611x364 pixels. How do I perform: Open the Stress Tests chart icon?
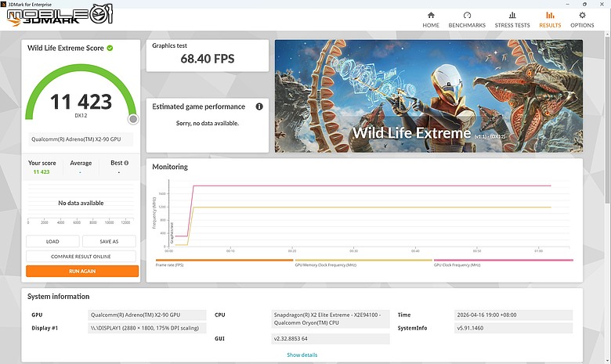tap(512, 15)
